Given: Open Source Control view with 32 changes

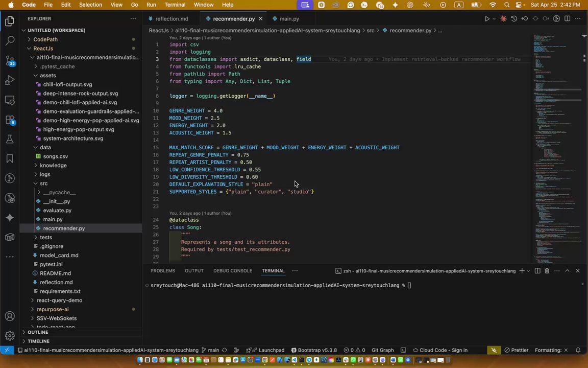Looking at the screenshot, I should tap(10, 61).
